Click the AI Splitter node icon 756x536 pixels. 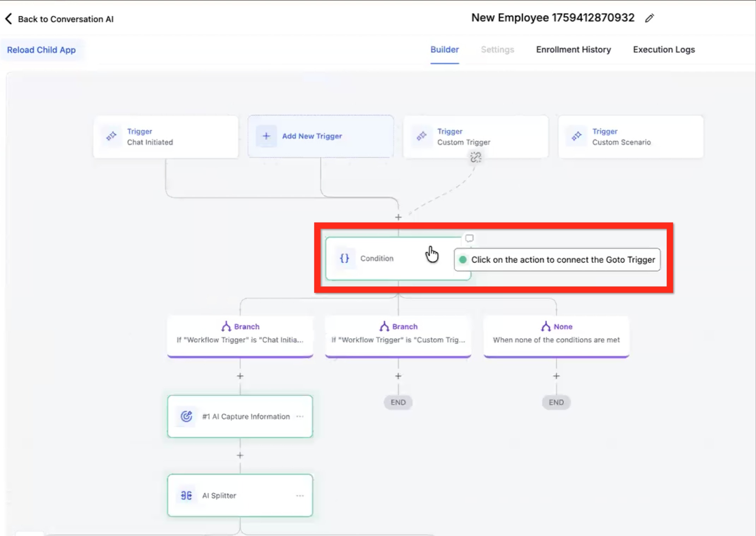[x=186, y=495]
